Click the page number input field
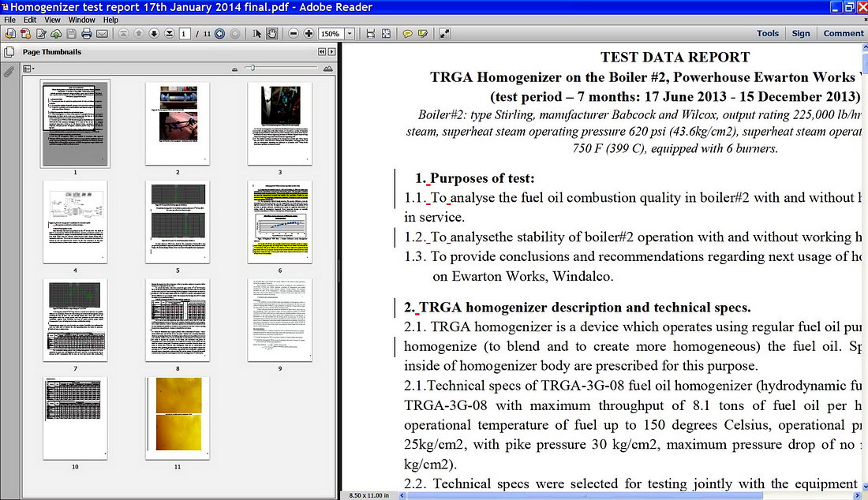 (x=185, y=34)
